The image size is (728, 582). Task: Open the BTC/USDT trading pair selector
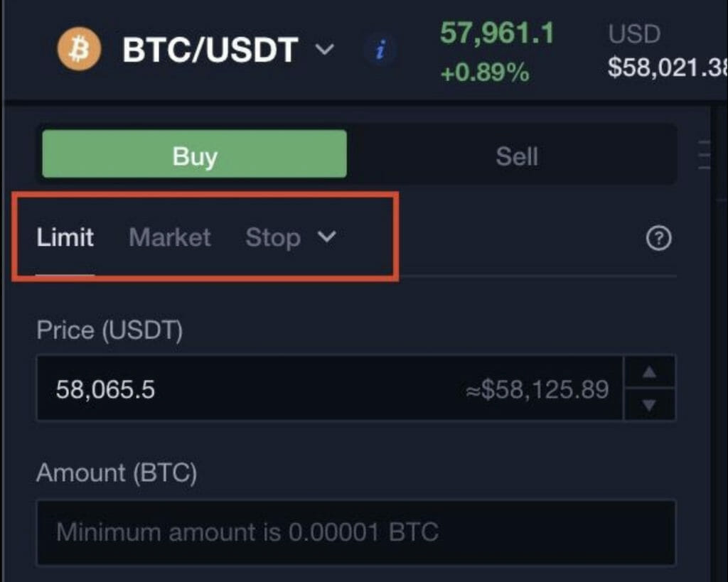pyautogui.click(x=210, y=49)
